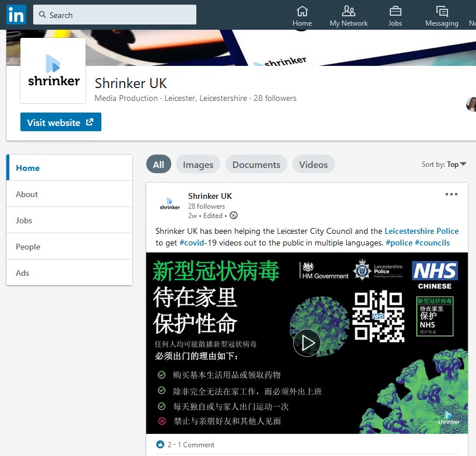Click the QR code in video
The width and height of the screenshot is (476, 456).
(378, 316)
